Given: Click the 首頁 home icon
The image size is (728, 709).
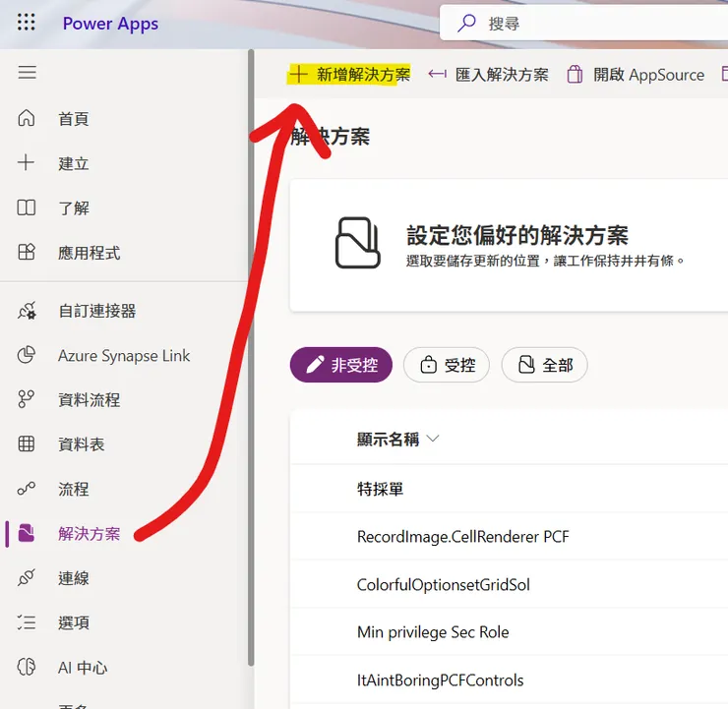Looking at the screenshot, I should [26, 118].
